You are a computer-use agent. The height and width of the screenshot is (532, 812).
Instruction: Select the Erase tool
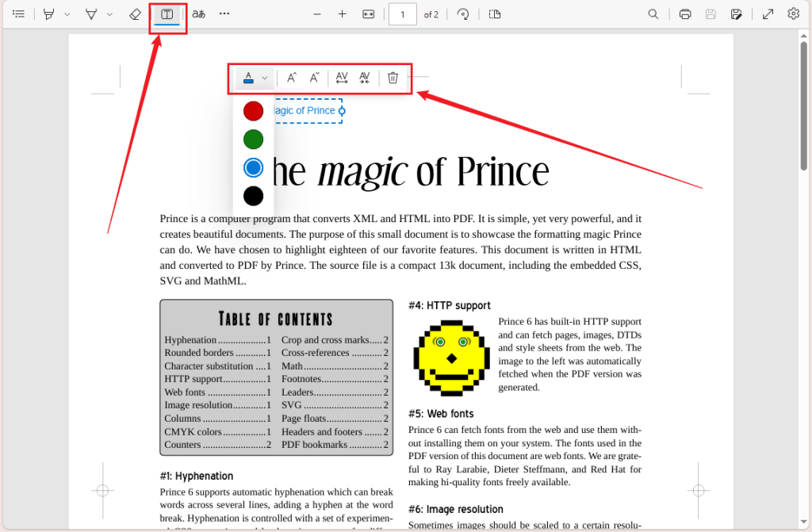click(135, 14)
